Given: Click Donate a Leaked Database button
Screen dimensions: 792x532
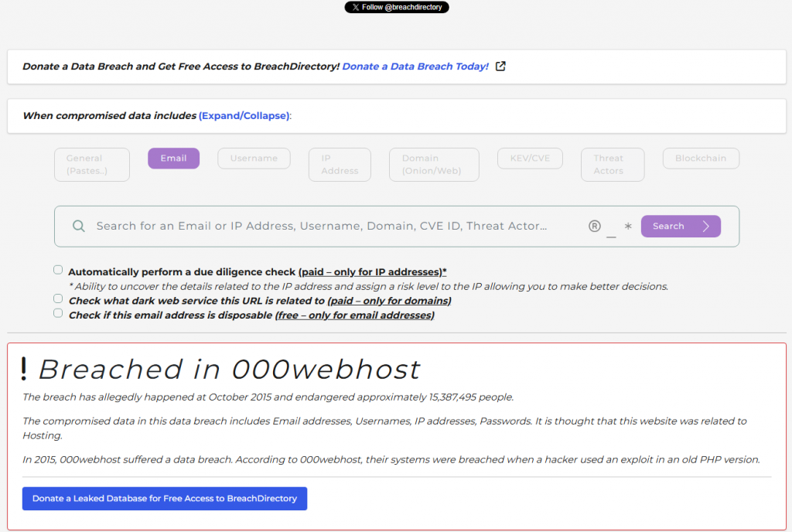Looking at the screenshot, I should point(165,499).
